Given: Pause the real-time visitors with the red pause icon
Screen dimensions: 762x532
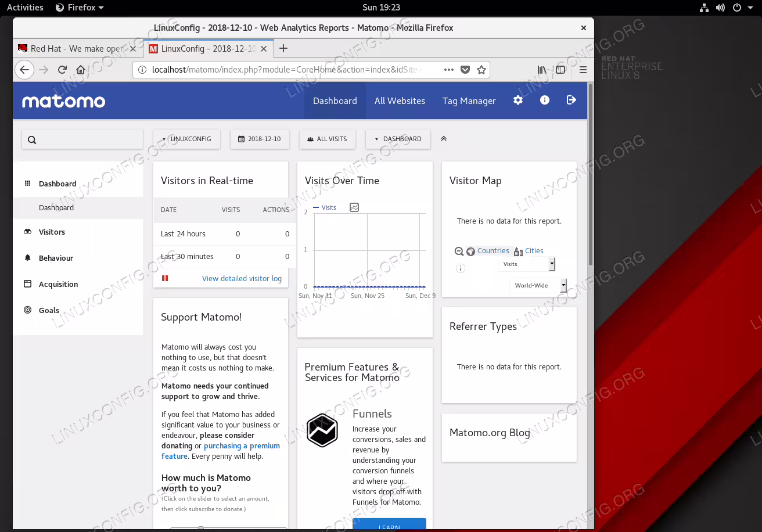Looking at the screenshot, I should point(165,278).
